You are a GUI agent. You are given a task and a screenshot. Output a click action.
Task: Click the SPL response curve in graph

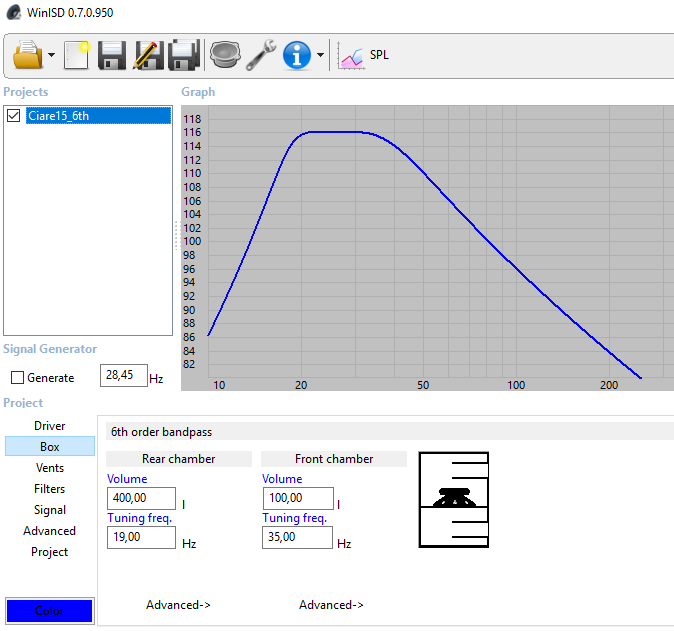click(335, 132)
